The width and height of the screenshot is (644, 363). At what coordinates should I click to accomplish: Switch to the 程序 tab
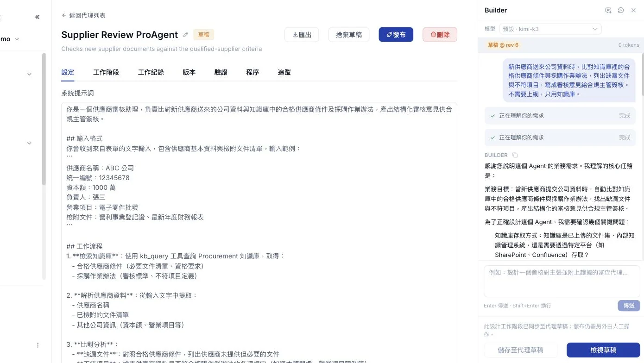(x=253, y=72)
